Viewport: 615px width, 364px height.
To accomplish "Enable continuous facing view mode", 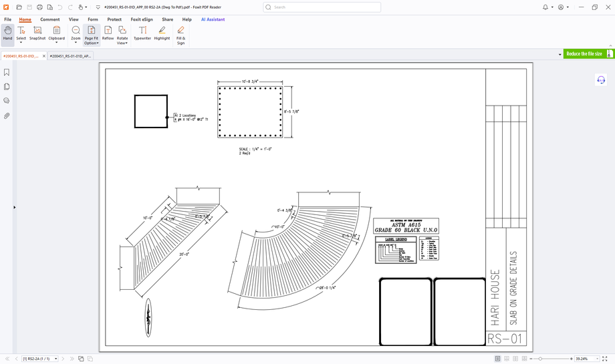I will tap(524, 359).
